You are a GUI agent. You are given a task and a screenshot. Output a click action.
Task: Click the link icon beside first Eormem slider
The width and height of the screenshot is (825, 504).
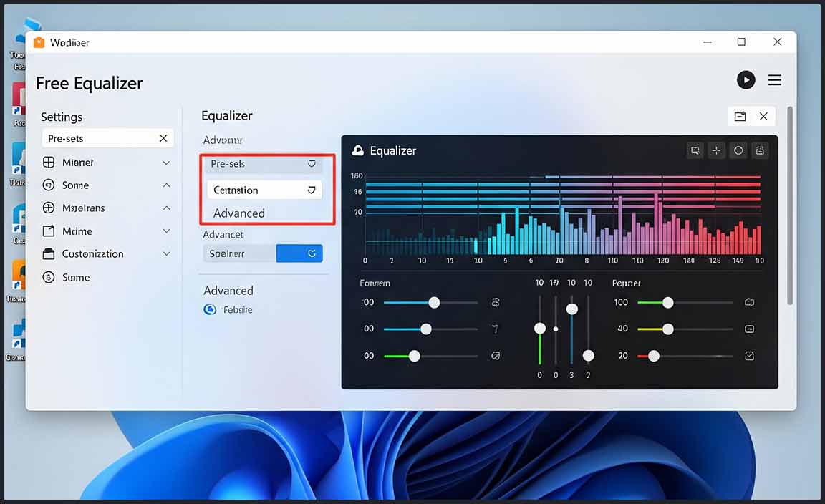coord(495,303)
